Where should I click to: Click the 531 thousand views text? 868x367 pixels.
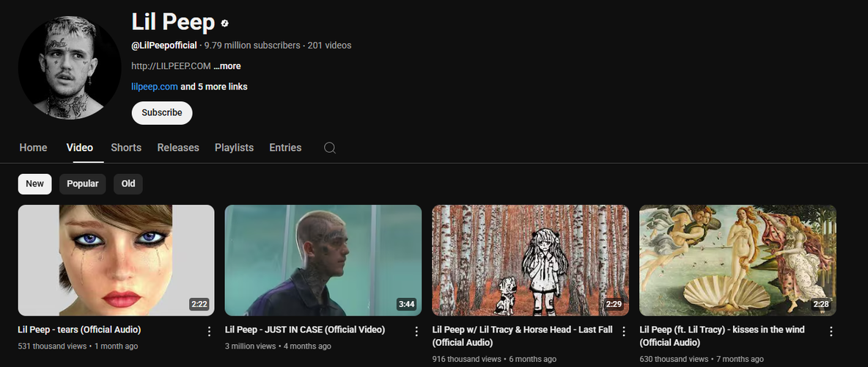52,346
